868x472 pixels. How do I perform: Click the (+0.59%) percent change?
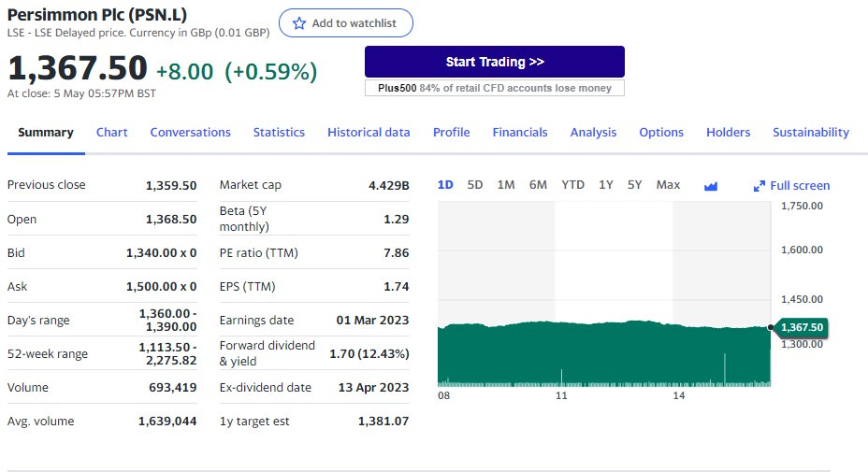tap(270, 71)
